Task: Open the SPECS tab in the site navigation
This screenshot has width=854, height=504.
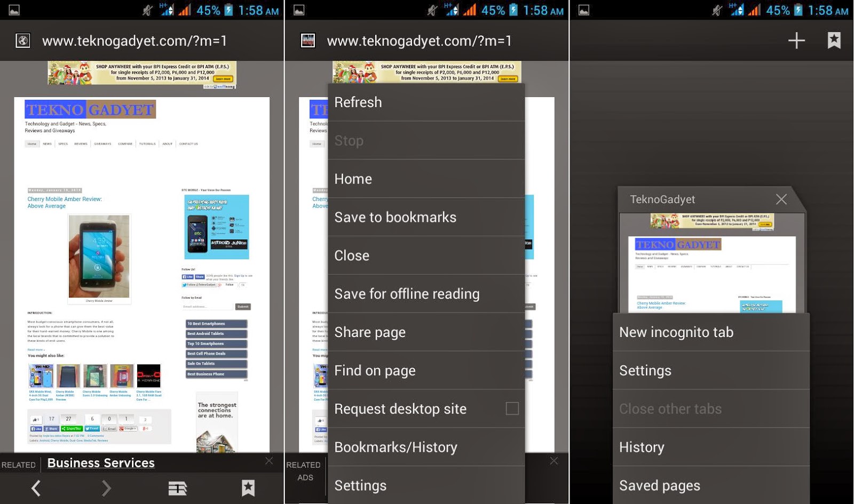Action: click(63, 144)
